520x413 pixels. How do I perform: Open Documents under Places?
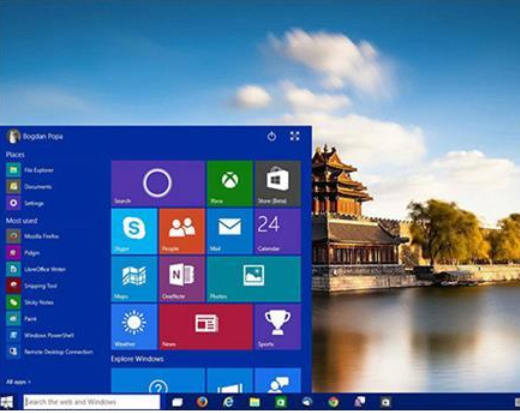(29, 186)
